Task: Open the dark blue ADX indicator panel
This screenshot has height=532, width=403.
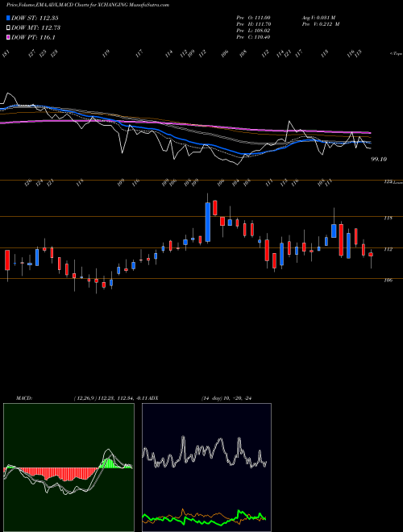Action: point(206,468)
